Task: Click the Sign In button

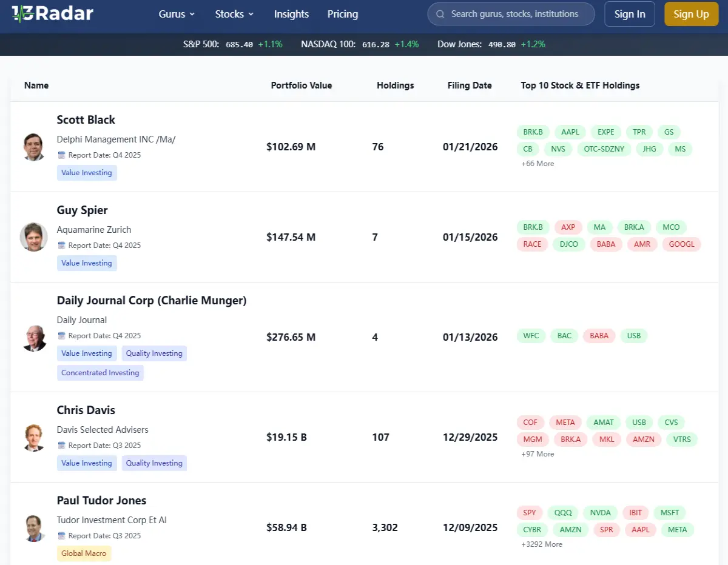Action: tap(630, 14)
